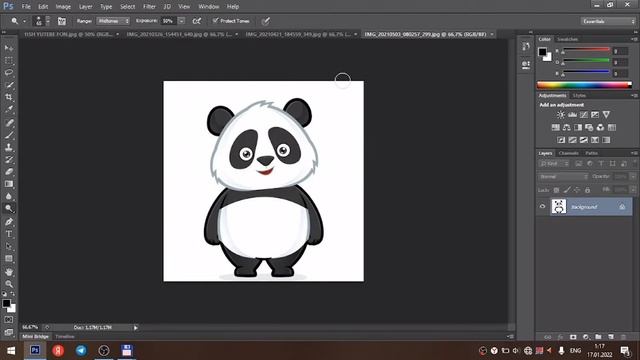
Task: Switch to the Channels tab
Action: click(x=568, y=153)
